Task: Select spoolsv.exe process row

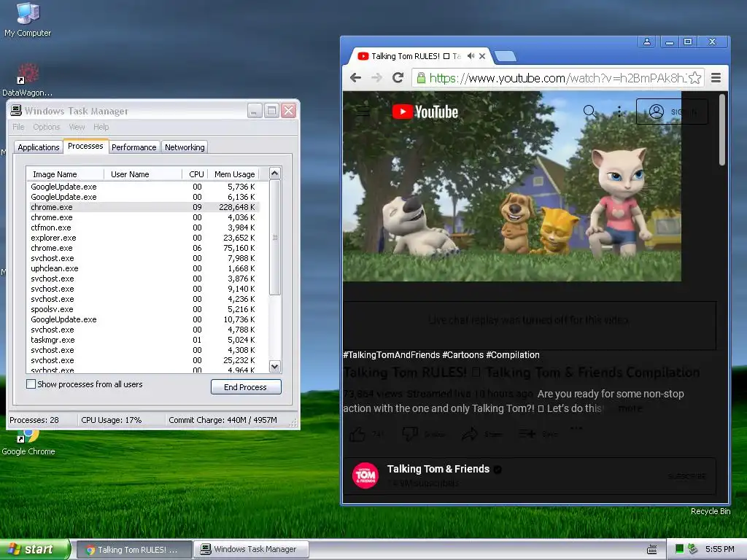Action: pyautogui.click(x=143, y=309)
